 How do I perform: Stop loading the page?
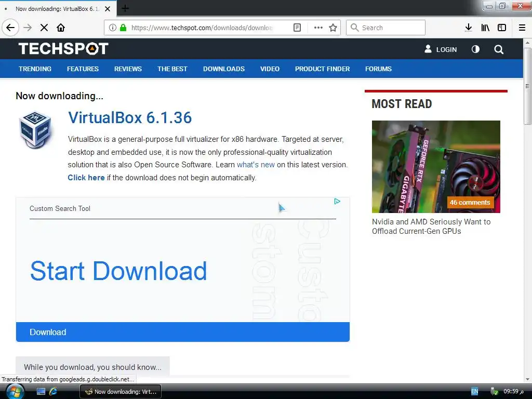[x=44, y=28]
